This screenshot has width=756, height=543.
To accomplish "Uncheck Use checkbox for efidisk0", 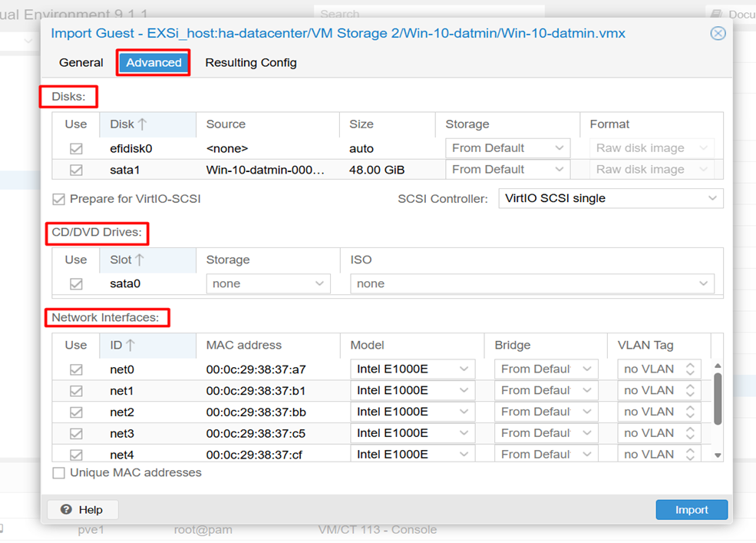I will 76,149.
